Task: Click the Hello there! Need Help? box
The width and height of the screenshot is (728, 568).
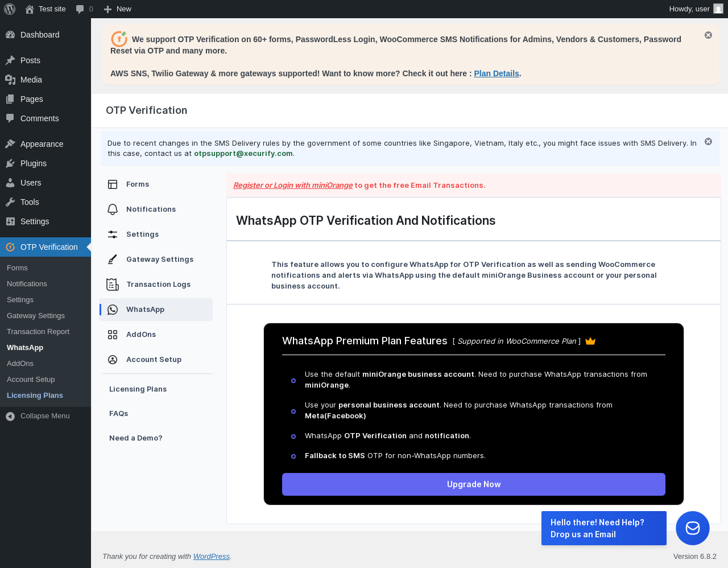Action: [604, 528]
